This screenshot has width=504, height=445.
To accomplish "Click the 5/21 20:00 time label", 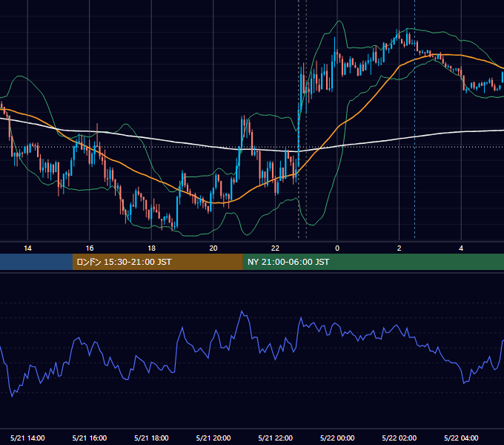I will [213, 438].
